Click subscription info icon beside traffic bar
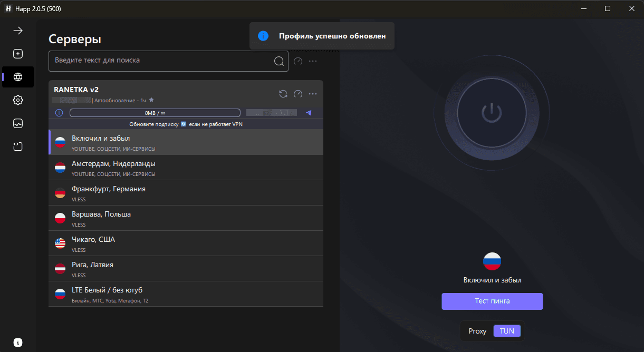Screen dimensions: 644x352 [59, 113]
